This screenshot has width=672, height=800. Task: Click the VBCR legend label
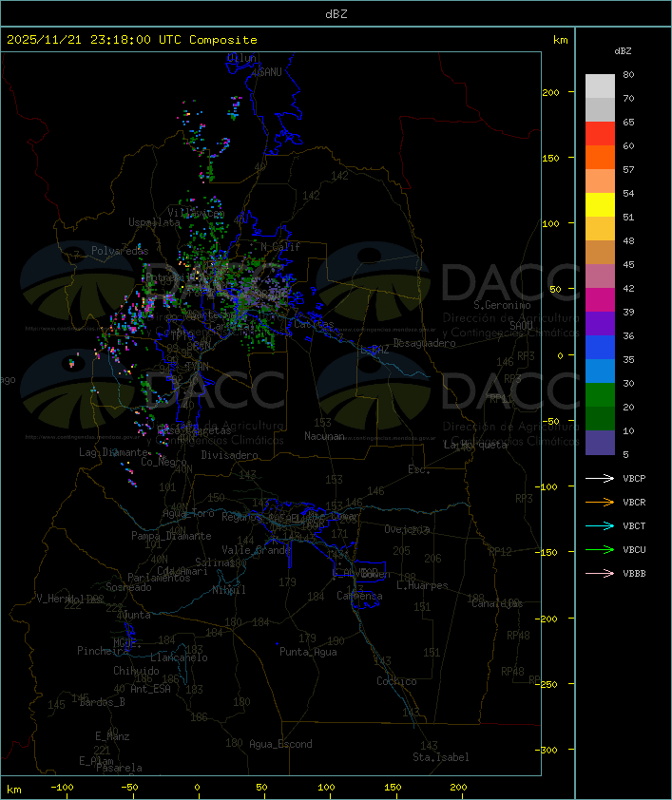pos(634,502)
